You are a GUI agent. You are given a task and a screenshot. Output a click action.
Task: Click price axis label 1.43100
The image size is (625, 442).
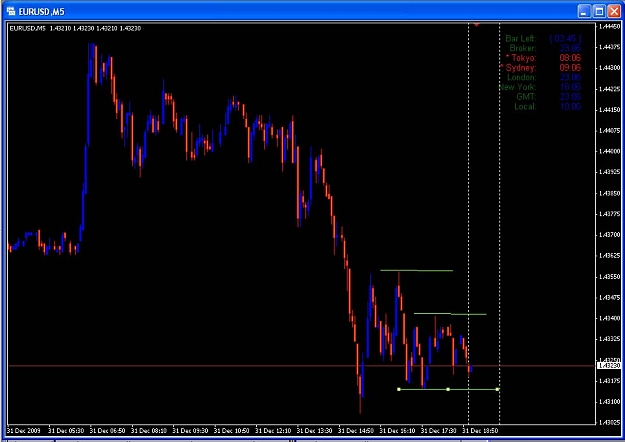pos(609,402)
